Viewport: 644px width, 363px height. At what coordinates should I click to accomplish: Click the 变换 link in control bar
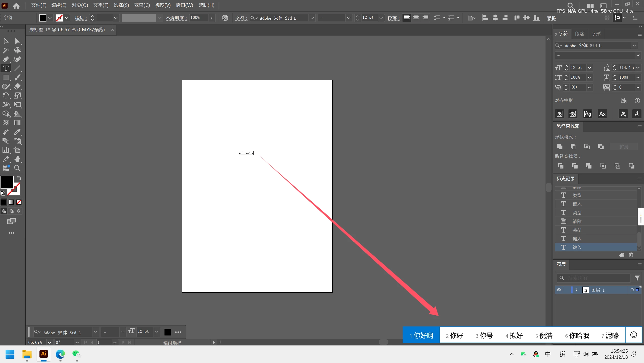[x=551, y=18]
